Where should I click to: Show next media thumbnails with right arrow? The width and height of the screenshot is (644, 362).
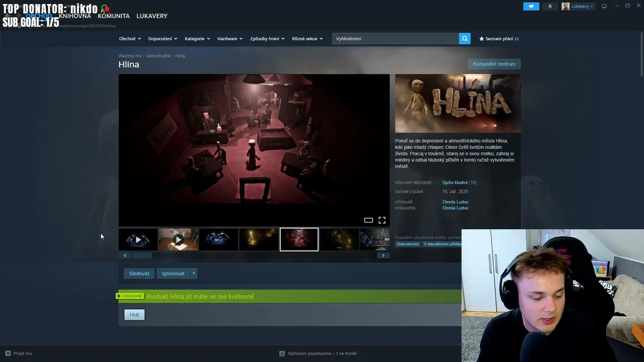click(x=383, y=255)
